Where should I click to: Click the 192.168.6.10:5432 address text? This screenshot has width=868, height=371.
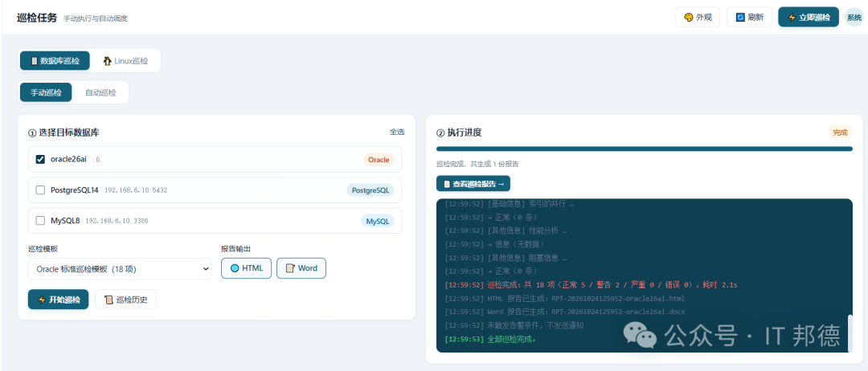coord(136,190)
